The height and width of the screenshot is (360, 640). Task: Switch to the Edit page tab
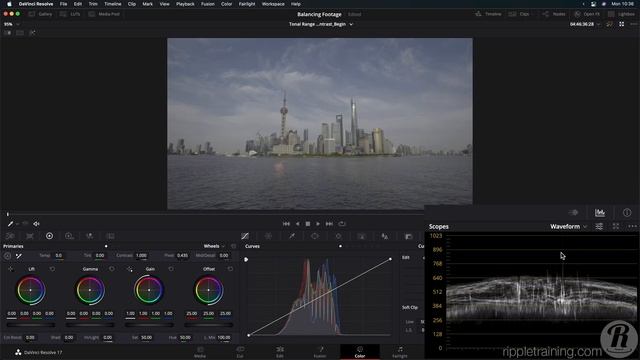coord(280,352)
